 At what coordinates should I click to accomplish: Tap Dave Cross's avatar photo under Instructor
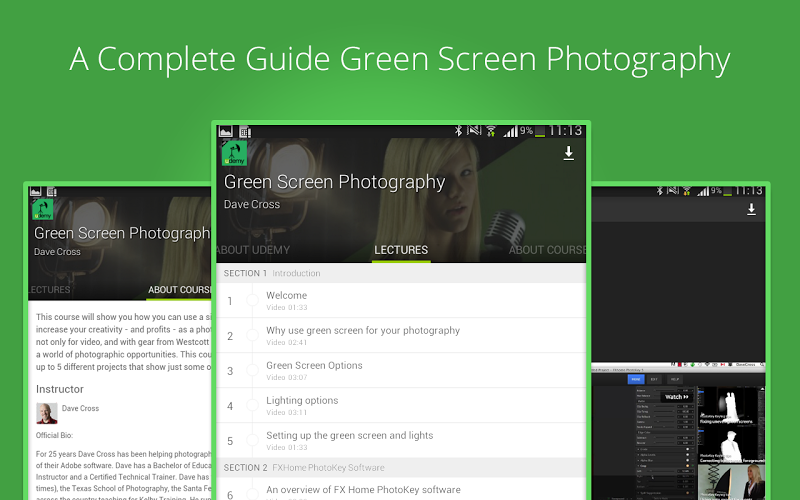click(46, 413)
